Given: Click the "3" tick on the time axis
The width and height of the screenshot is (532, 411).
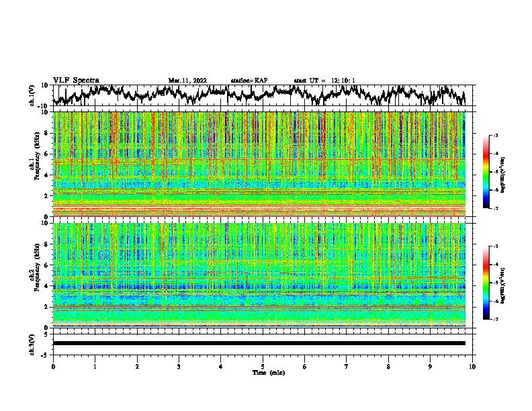Looking at the screenshot, I should coord(179,367).
